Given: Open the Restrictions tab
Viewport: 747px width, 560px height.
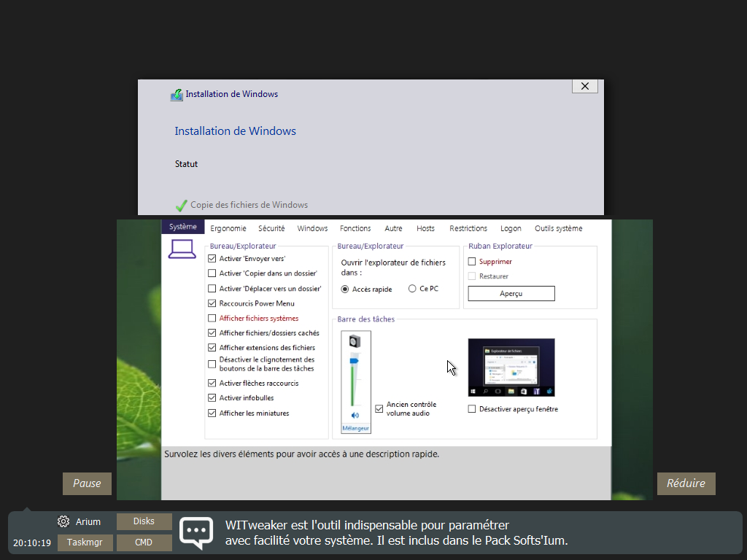Looking at the screenshot, I should click(468, 228).
